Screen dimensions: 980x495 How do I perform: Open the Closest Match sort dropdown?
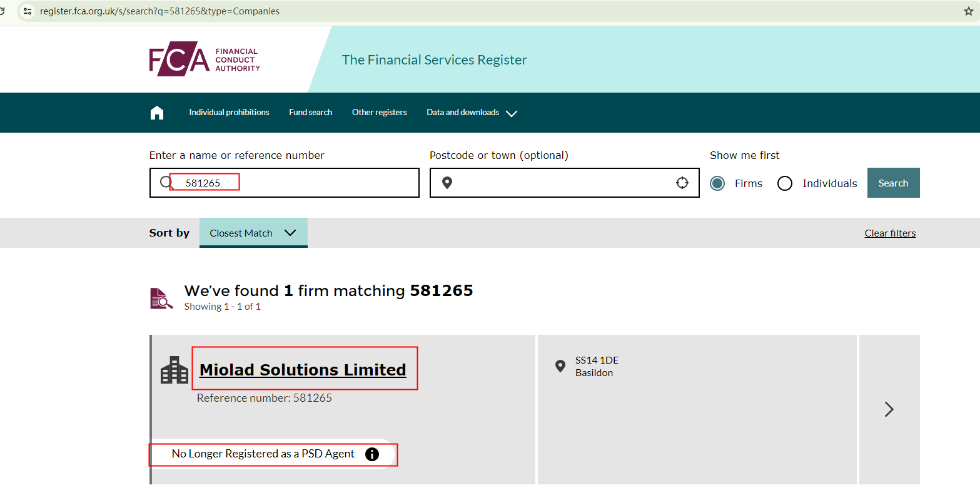click(253, 233)
